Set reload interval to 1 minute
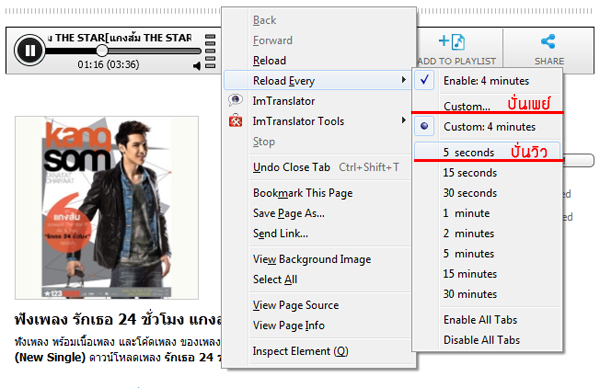 pos(487,213)
